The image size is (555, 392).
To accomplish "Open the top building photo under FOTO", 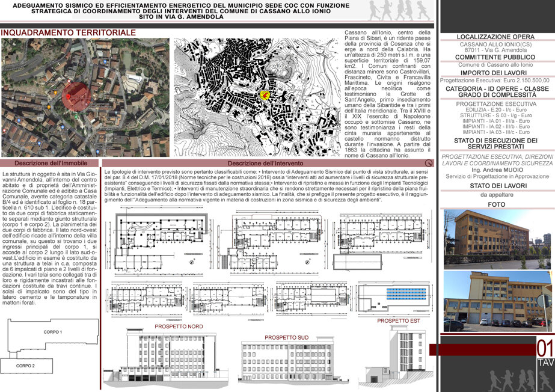I will tap(497, 239).
